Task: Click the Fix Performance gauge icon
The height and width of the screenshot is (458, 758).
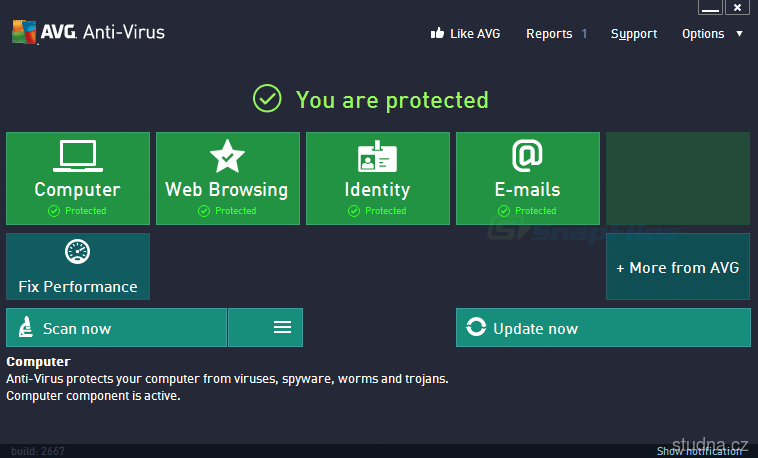Action: [x=78, y=252]
